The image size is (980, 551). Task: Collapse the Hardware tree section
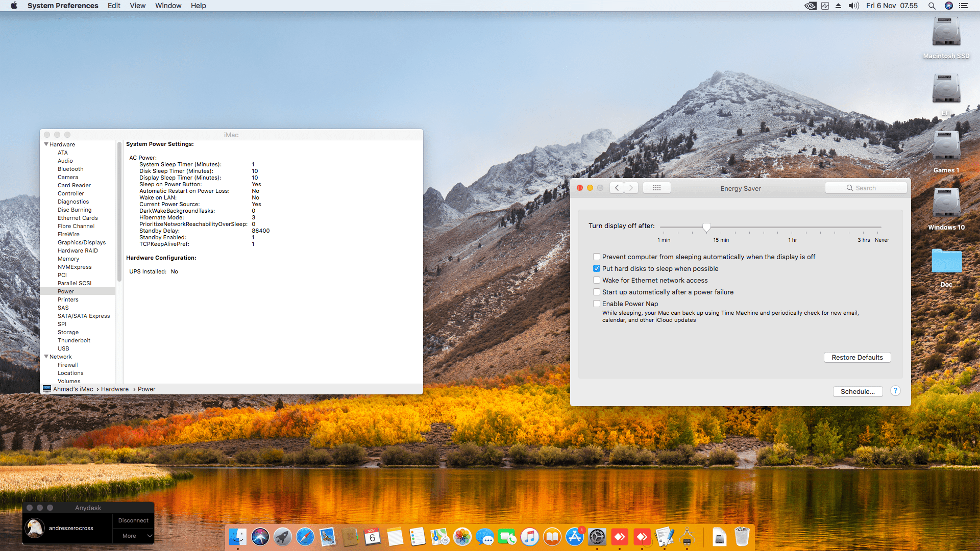(x=46, y=144)
